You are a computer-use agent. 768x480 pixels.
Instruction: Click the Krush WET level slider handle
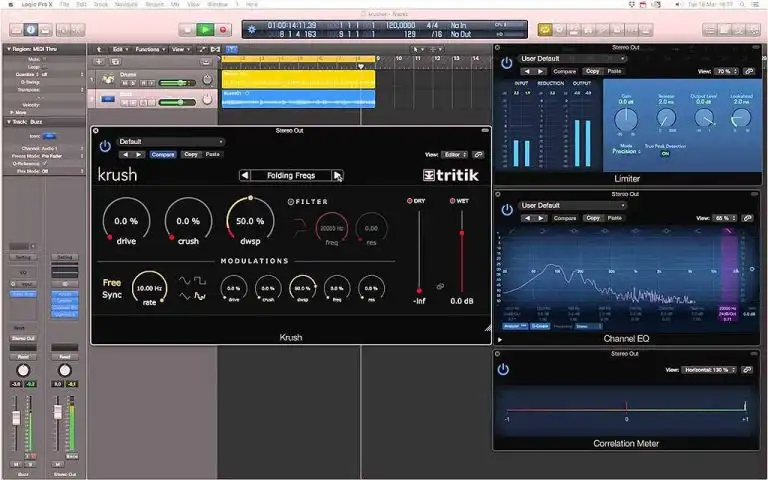461,233
